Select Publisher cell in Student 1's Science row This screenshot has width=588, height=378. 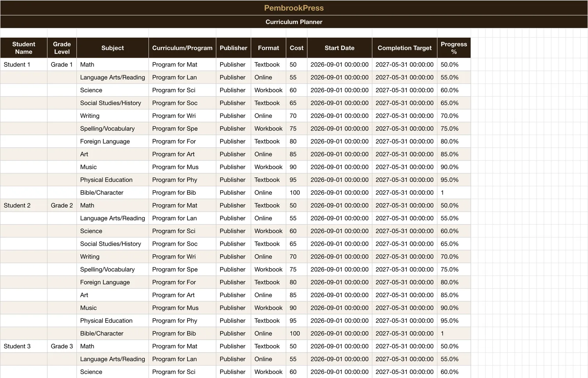233,90
